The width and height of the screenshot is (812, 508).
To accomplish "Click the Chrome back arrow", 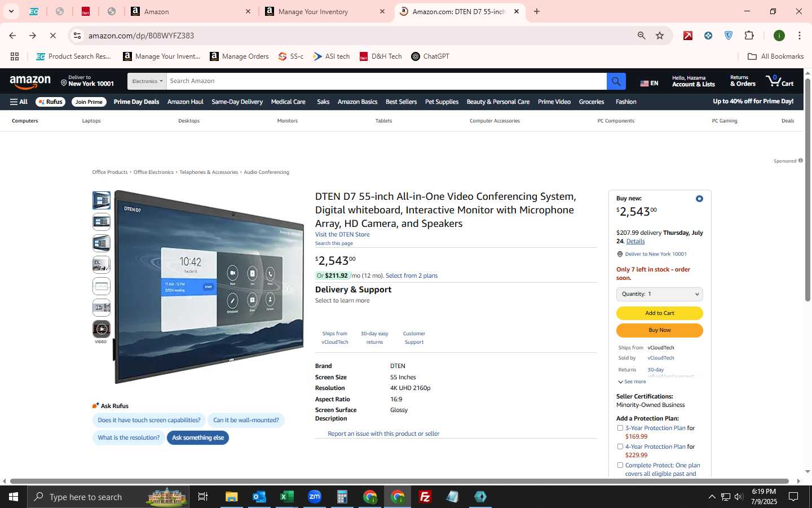I will click(12, 36).
